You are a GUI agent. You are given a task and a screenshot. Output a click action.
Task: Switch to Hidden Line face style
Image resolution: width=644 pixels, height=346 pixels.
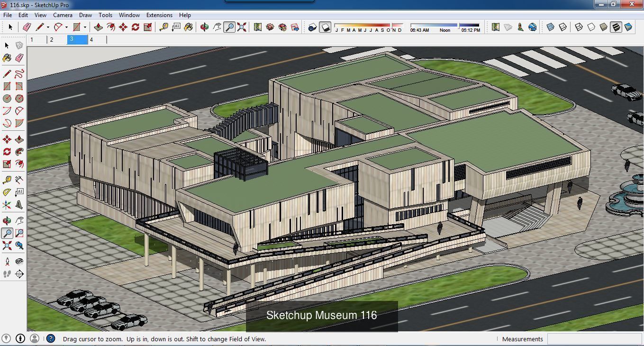pos(591,27)
